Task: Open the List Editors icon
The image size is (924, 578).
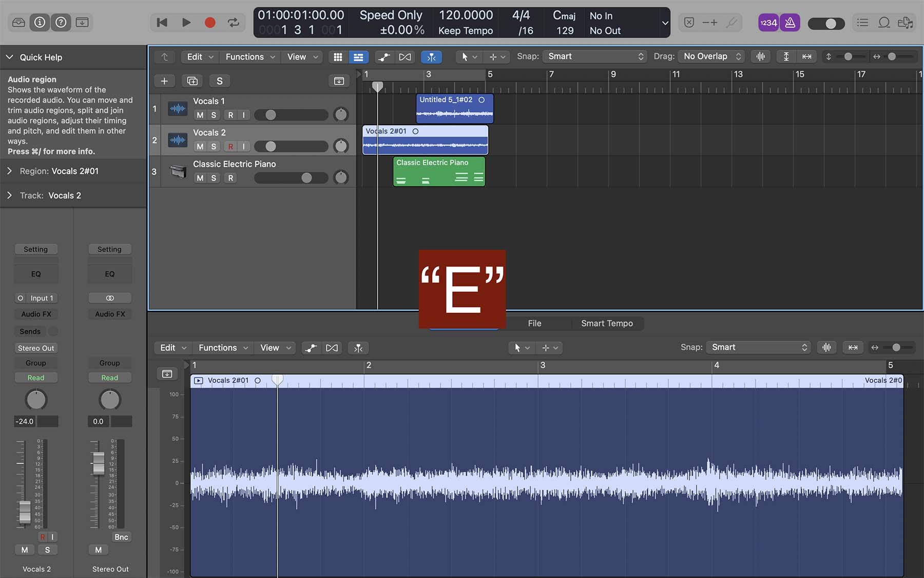Action: pos(862,23)
